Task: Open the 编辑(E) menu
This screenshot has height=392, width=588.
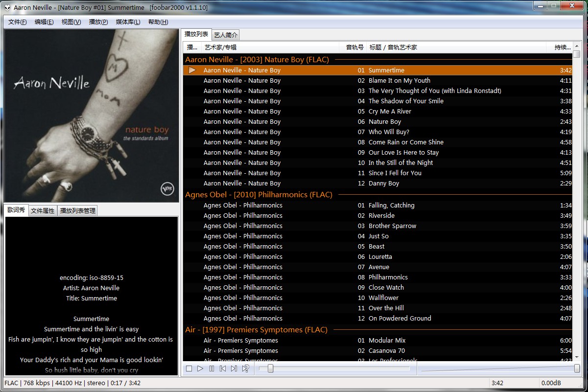Action: [44, 22]
